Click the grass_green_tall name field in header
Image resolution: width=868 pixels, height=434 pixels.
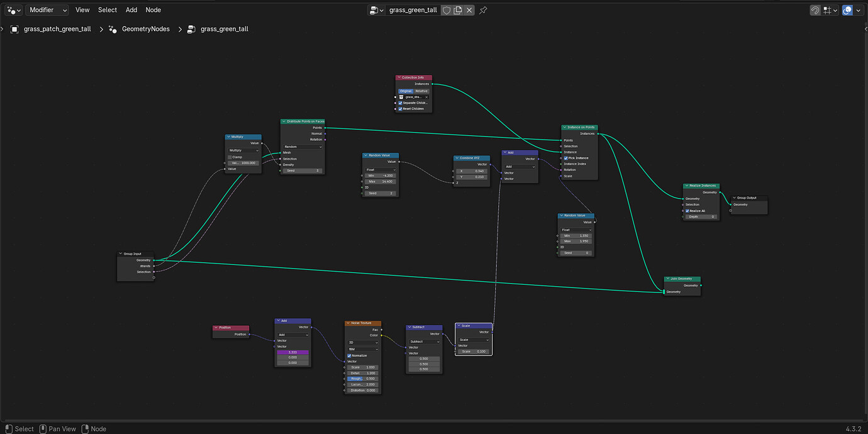coord(413,10)
